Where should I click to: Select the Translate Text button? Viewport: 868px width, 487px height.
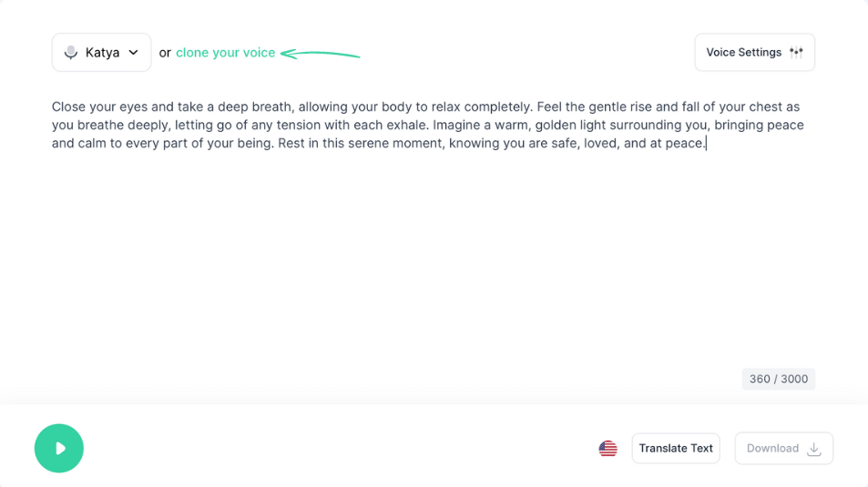click(x=676, y=448)
